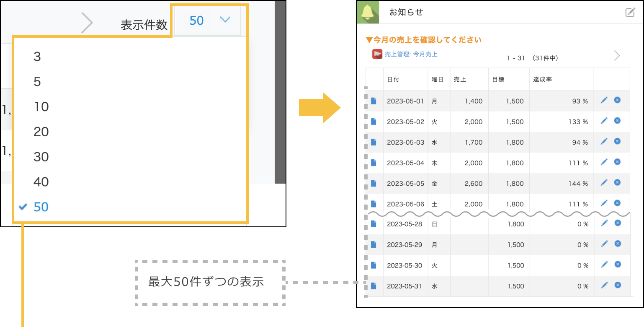Select 10 from the display count list

pyautogui.click(x=41, y=107)
